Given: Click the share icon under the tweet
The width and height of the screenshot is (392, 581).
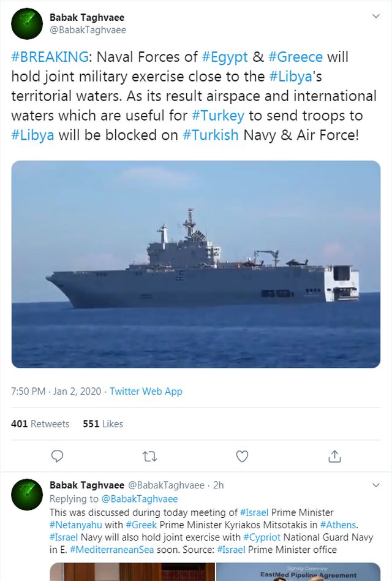Looking at the screenshot, I should pyautogui.click(x=334, y=456).
